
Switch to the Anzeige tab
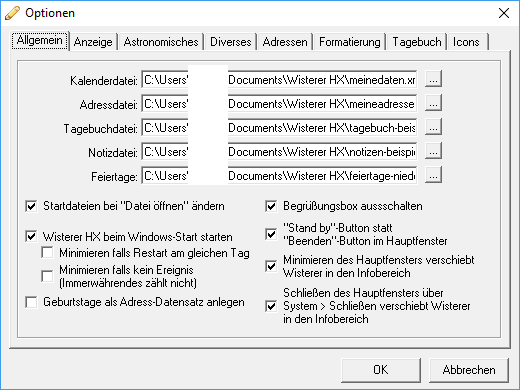pos(93,42)
